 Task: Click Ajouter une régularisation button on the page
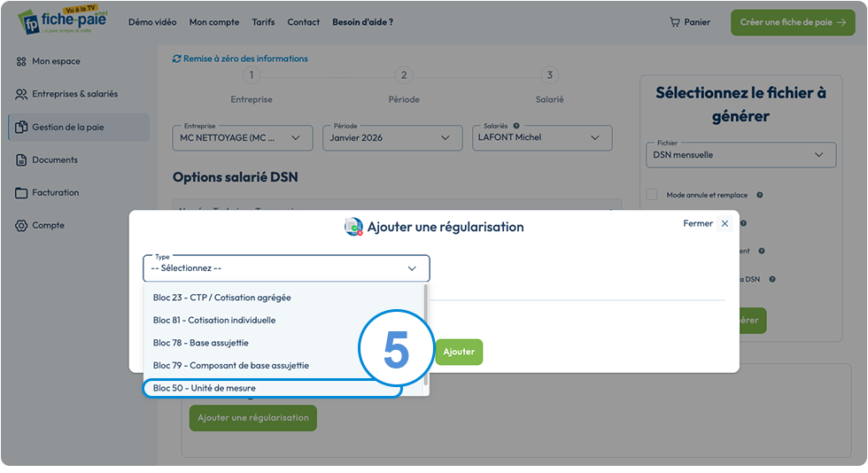coord(253,417)
